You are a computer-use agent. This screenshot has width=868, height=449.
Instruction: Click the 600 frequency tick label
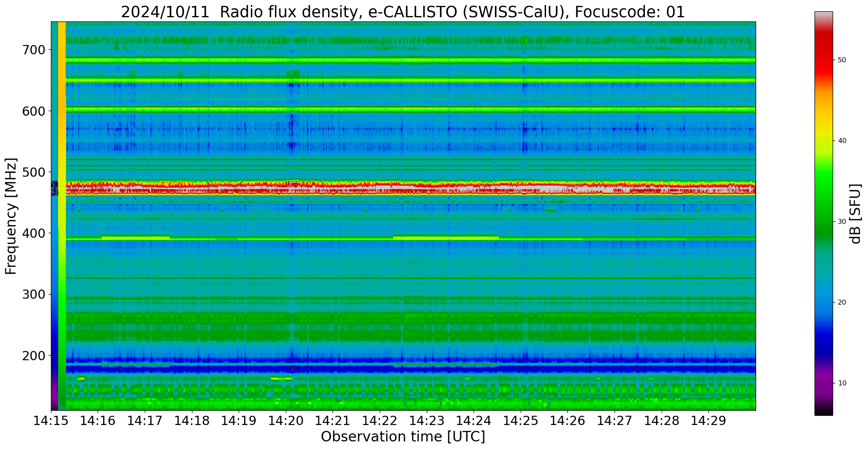[34, 111]
